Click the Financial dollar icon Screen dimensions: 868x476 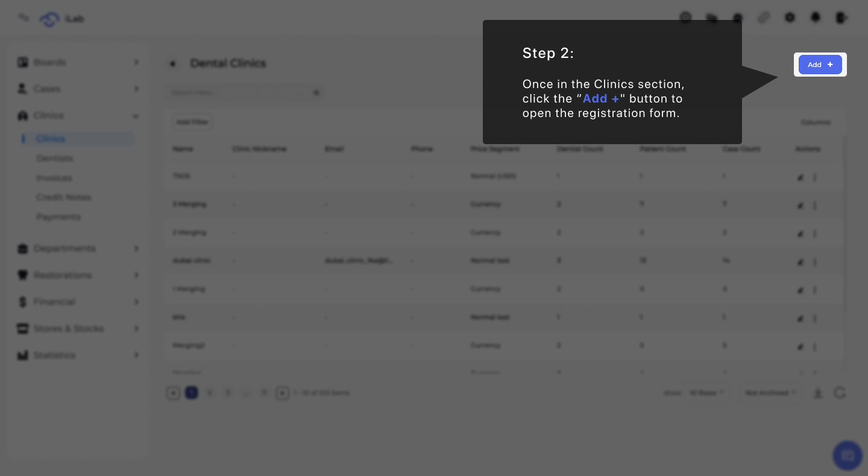(23, 302)
